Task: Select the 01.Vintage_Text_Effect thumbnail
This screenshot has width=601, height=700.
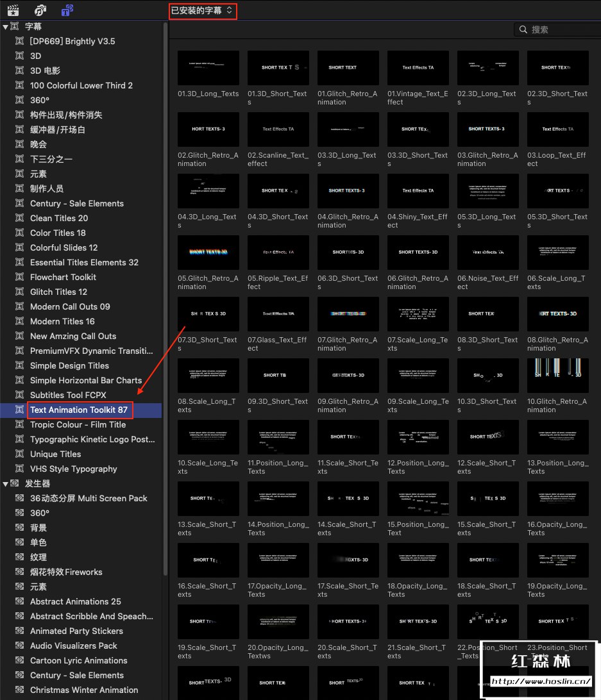Action: 418,67
